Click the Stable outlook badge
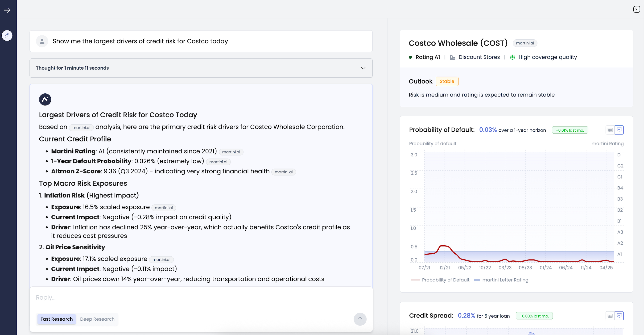The width and height of the screenshot is (644, 335). [447, 81]
